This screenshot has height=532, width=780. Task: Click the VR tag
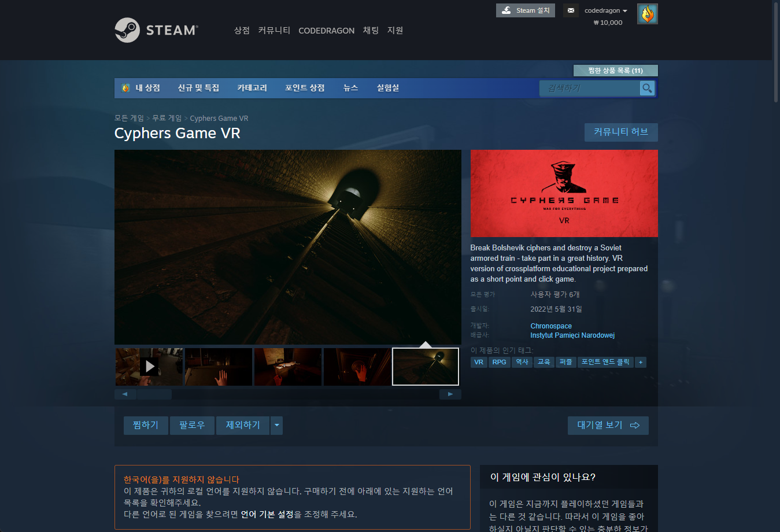click(479, 362)
